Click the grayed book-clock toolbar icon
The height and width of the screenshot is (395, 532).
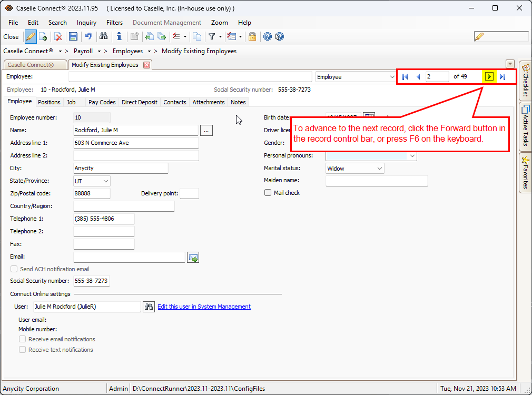click(x=135, y=37)
